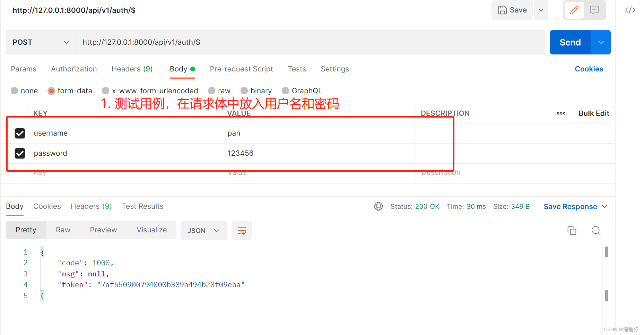Open the edit pencil icon
This screenshot has width=644, height=335.
(x=574, y=10)
